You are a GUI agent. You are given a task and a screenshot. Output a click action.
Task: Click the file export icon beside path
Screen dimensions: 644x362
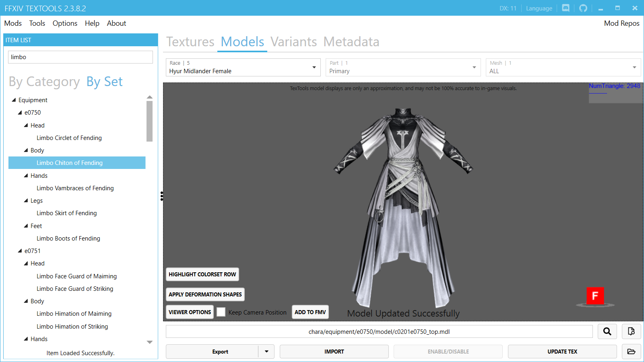(x=631, y=331)
